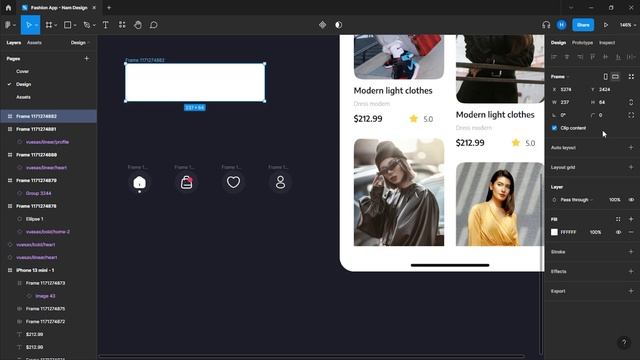Click the resize to fit icon

[x=631, y=77]
